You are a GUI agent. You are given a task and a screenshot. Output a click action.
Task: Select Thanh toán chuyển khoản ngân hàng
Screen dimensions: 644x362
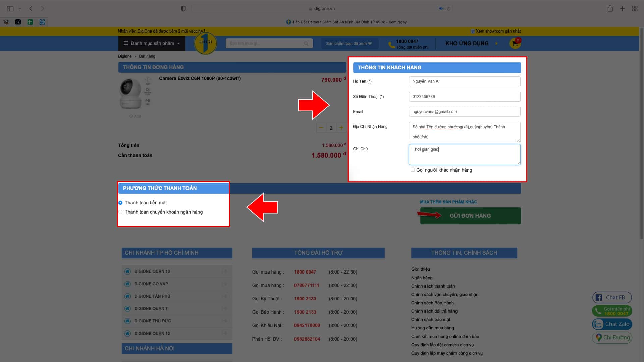point(120,212)
